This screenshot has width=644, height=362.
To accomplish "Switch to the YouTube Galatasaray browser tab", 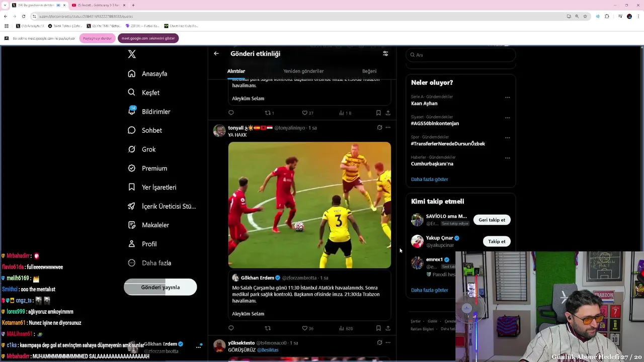I will point(99,5).
